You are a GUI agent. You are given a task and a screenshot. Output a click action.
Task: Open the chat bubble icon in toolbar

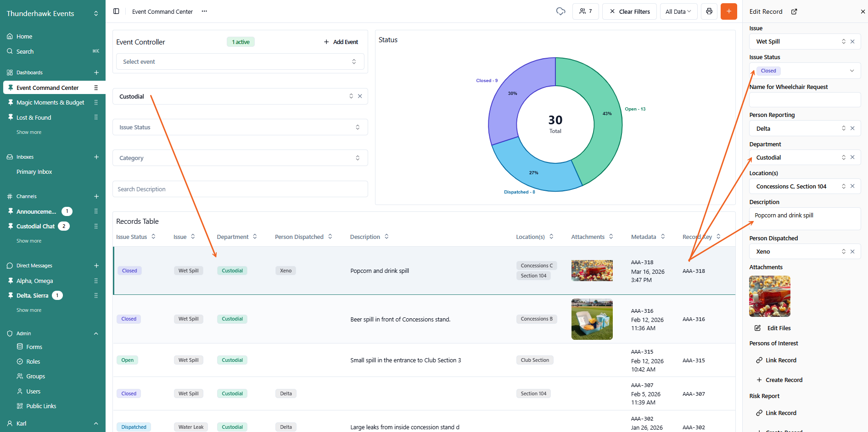pos(560,11)
